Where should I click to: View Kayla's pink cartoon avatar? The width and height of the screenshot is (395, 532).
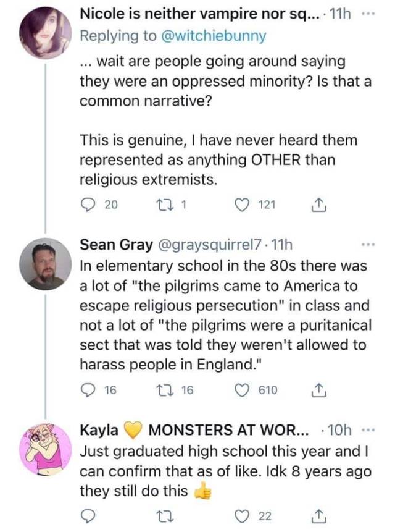[45, 449]
